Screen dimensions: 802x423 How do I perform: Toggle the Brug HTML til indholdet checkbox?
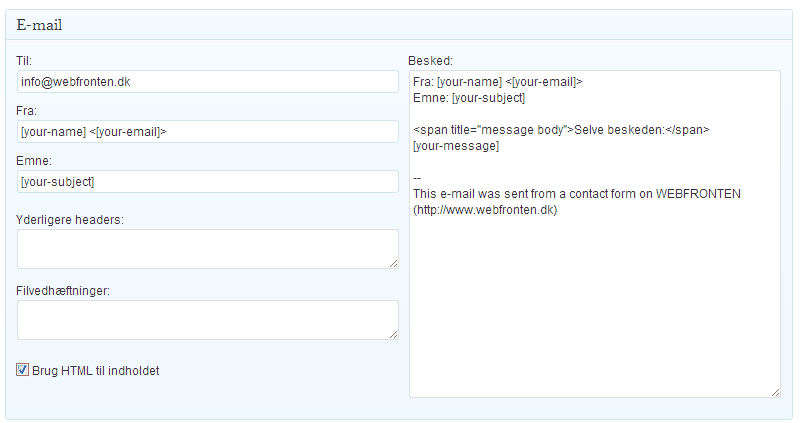coord(23,370)
